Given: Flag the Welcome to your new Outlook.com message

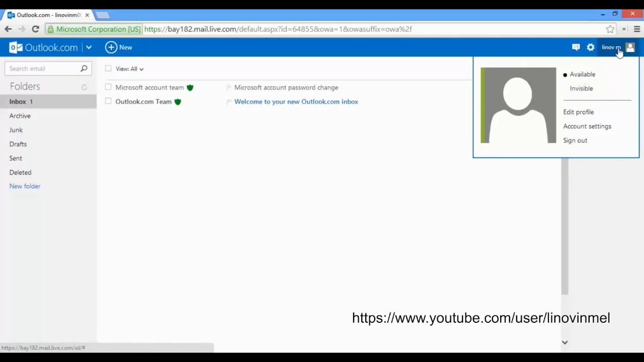Looking at the screenshot, I should point(229,102).
